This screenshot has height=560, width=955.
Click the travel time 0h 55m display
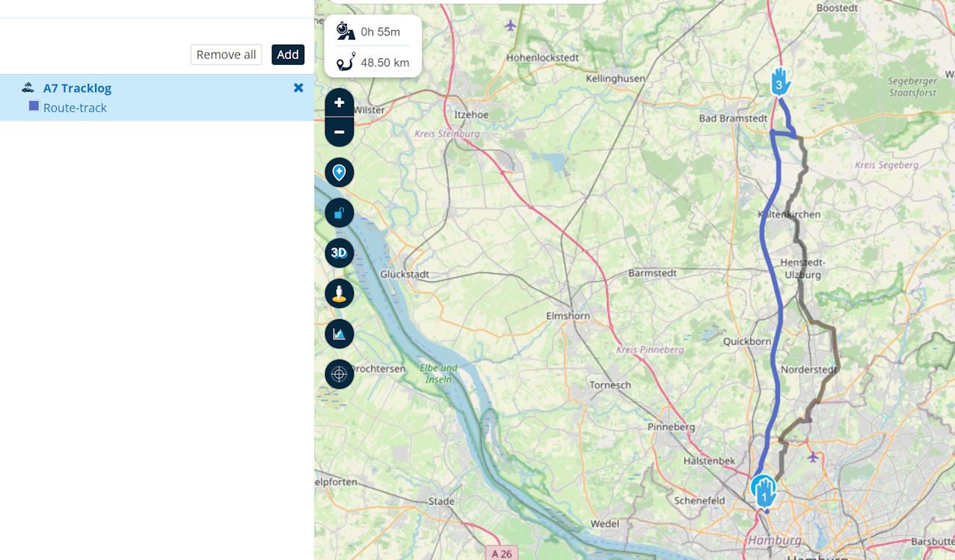pyautogui.click(x=380, y=31)
